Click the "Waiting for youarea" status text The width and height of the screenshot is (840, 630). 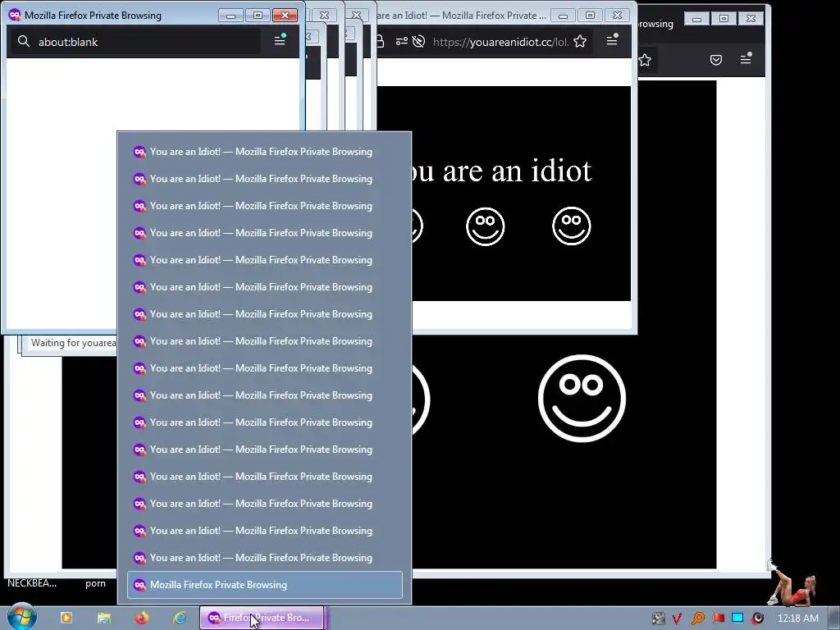point(73,343)
